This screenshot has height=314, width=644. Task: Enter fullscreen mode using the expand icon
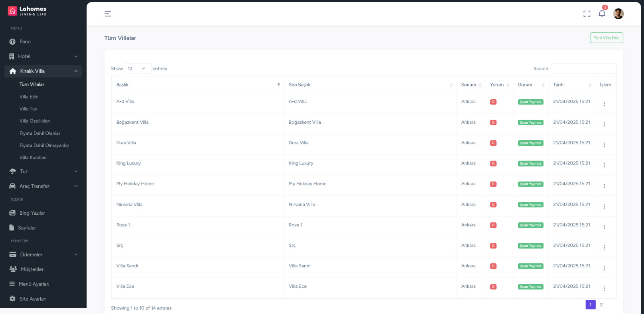pos(587,14)
